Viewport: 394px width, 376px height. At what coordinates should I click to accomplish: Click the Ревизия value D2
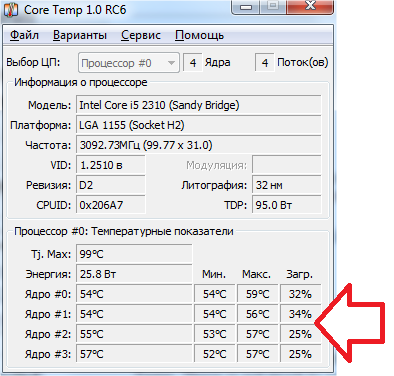111,185
